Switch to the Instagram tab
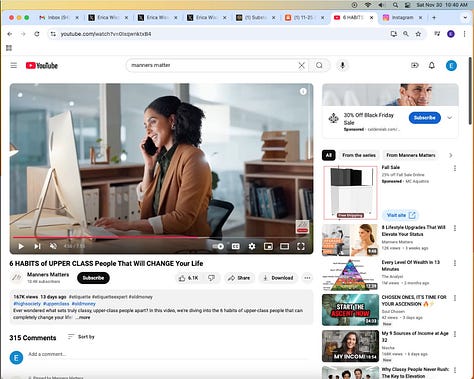The image size is (474, 379). coord(402,18)
